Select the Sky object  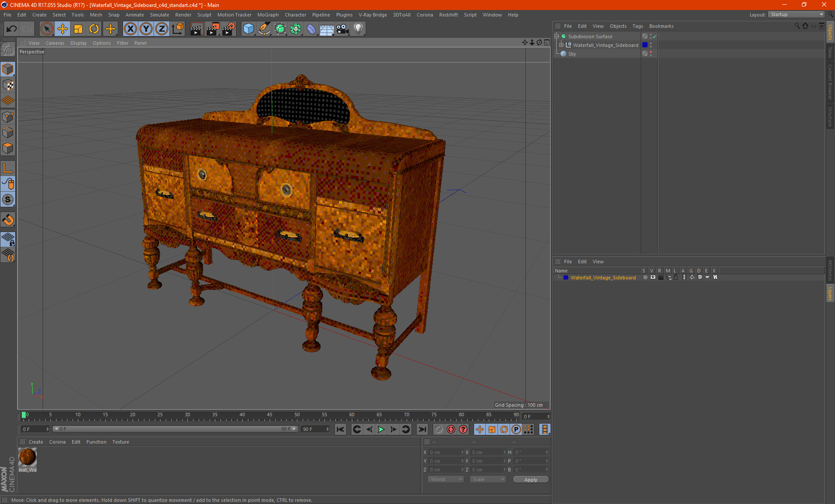point(572,54)
